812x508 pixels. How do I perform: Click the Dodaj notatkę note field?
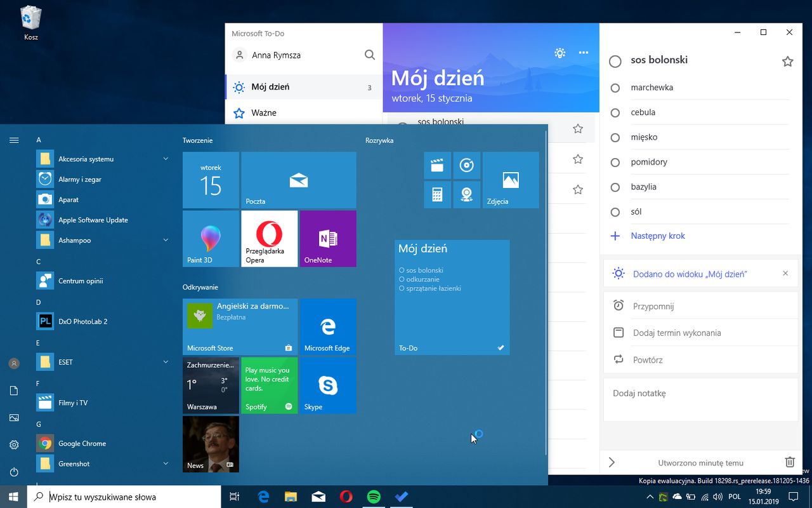[x=700, y=399]
